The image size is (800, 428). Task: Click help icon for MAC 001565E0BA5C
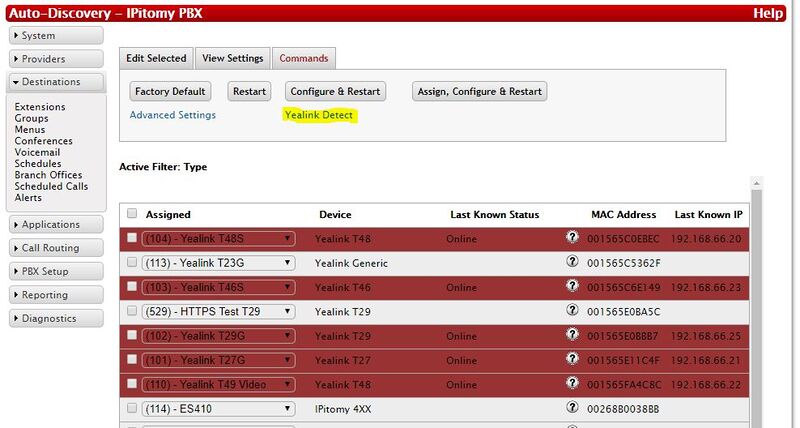tap(572, 310)
